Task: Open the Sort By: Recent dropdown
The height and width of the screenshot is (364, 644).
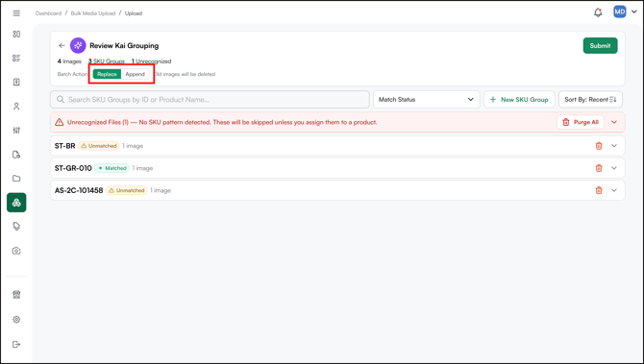Action: [x=590, y=99]
